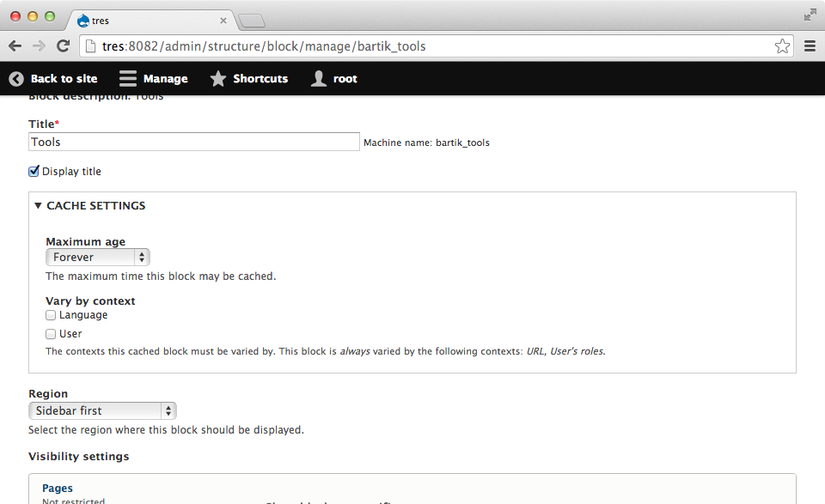Bookmark the page using the star icon
This screenshot has height=504, width=825.
[783, 46]
